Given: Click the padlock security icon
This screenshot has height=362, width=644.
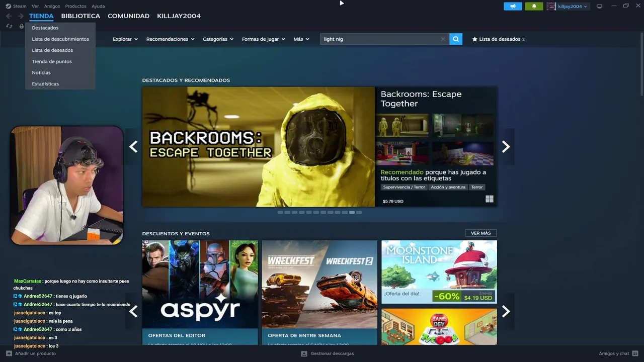Looking at the screenshot, I should pos(22,26).
